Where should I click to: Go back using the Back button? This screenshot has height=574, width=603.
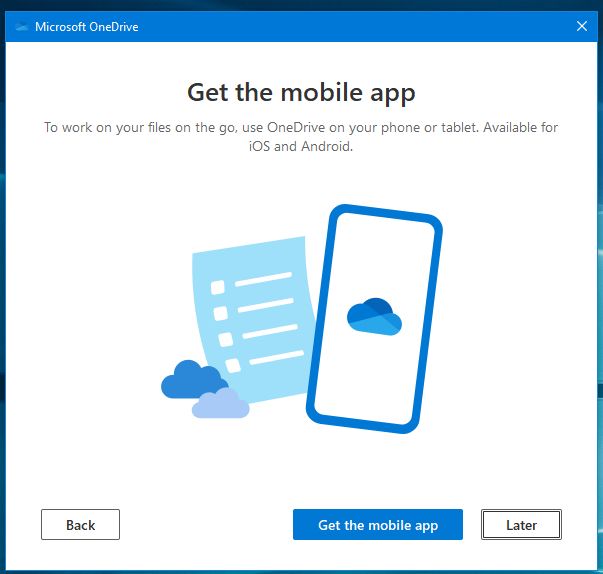point(80,525)
